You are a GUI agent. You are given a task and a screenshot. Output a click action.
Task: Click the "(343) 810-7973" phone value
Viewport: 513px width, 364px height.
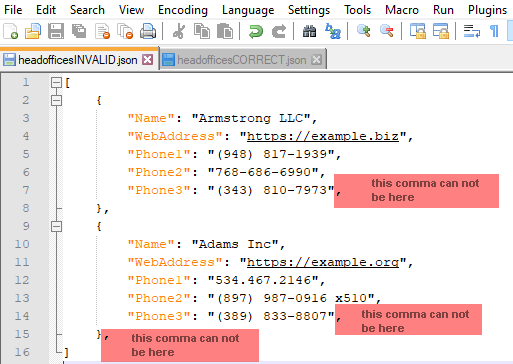click(271, 190)
